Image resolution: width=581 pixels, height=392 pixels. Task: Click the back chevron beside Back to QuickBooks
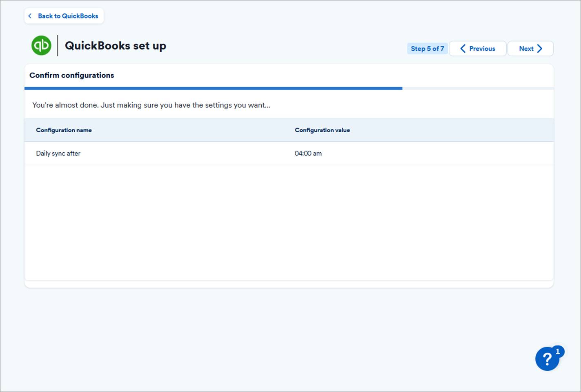(30, 16)
